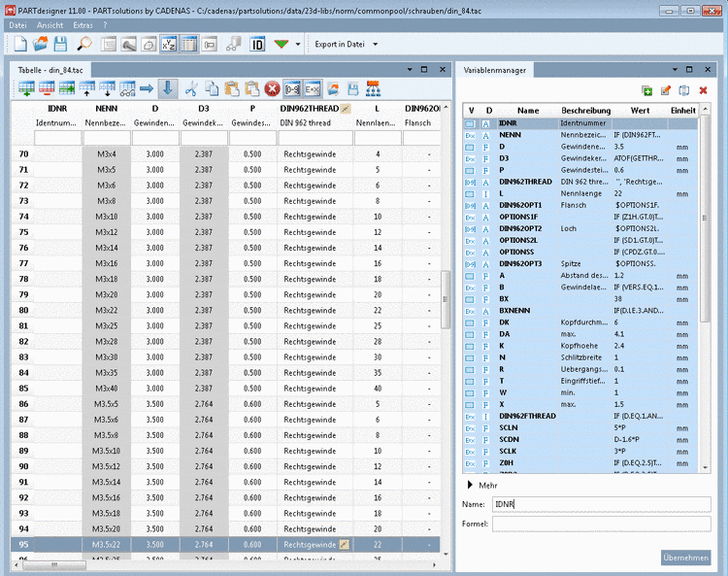Click the add variable green plus icon
The image size is (728, 576).
tap(648, 90)
